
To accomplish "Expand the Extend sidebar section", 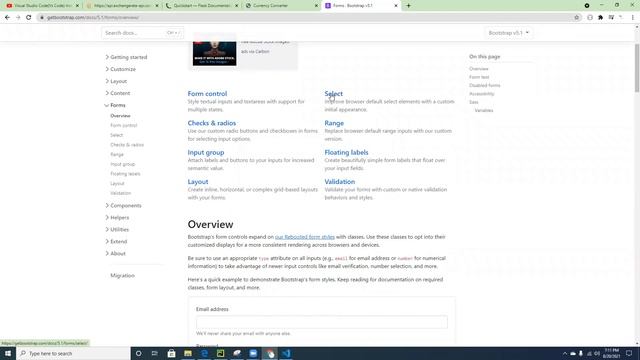I will (117, 242).
